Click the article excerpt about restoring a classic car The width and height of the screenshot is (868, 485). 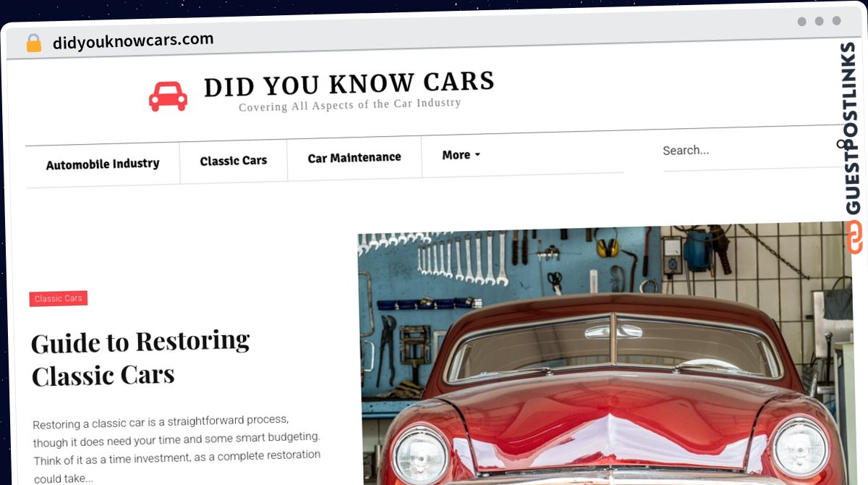point(176,449)
